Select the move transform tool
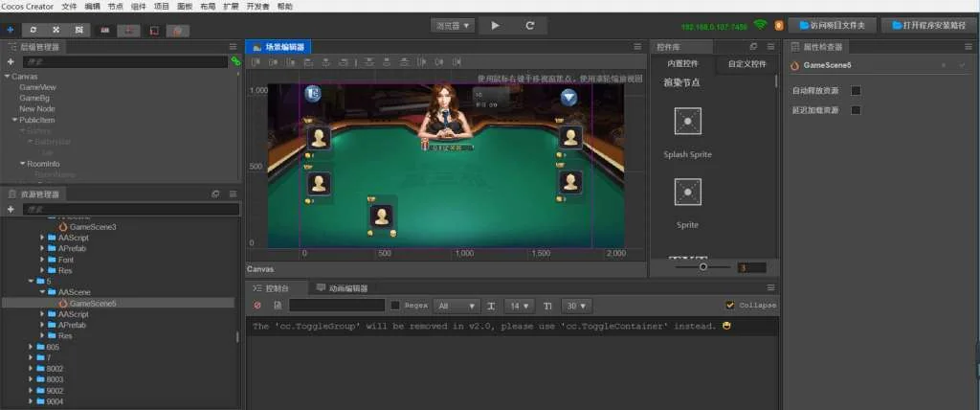The width and height of the screenshot is (980, 410). pyautogui.click(x=10, y=30)
